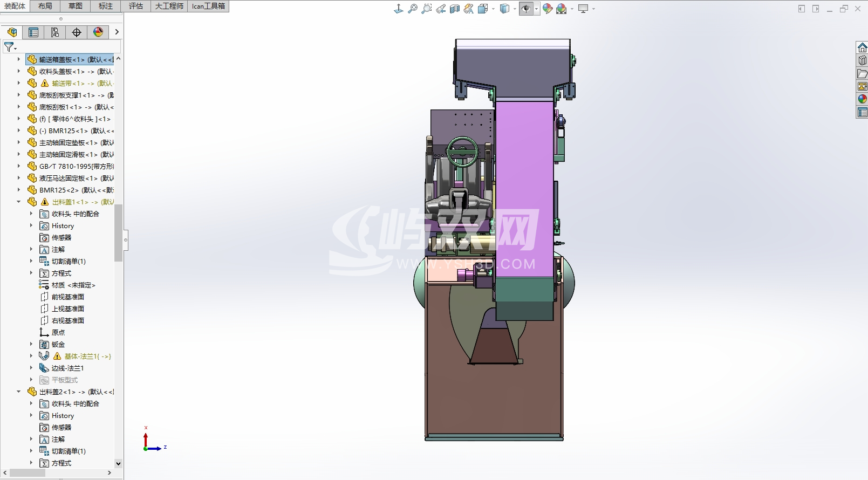Select GB/T 7810-1995 bearing tree item
Viewport: 868px width, 480px height.
[x=70, y=166]
